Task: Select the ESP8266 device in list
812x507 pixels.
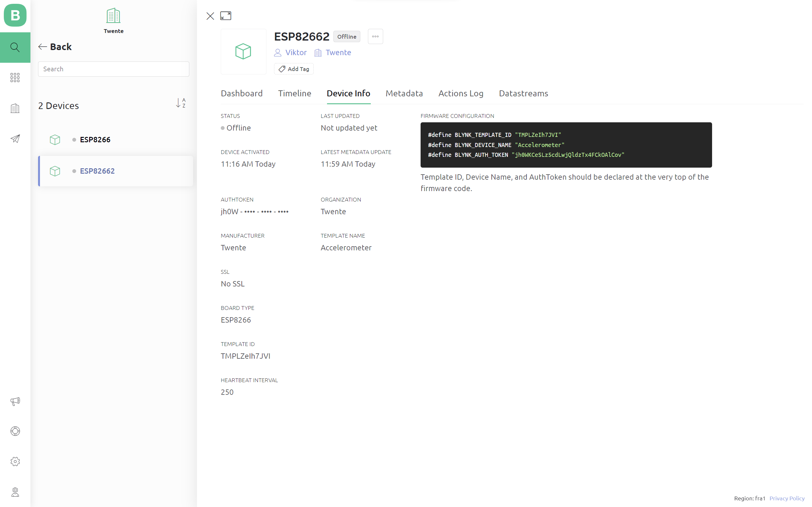Action: (x=95, y=139)
